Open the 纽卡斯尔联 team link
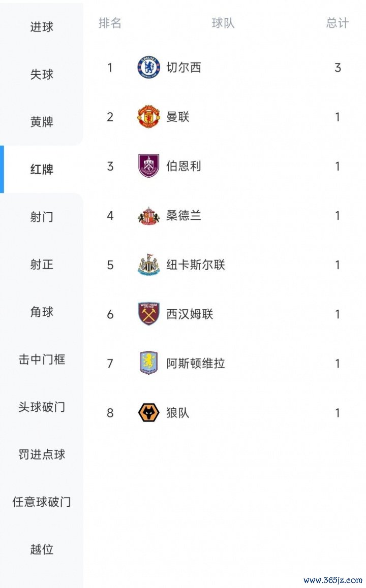The width and height of the screenshot is (366, 588). (x=195, y=265)
